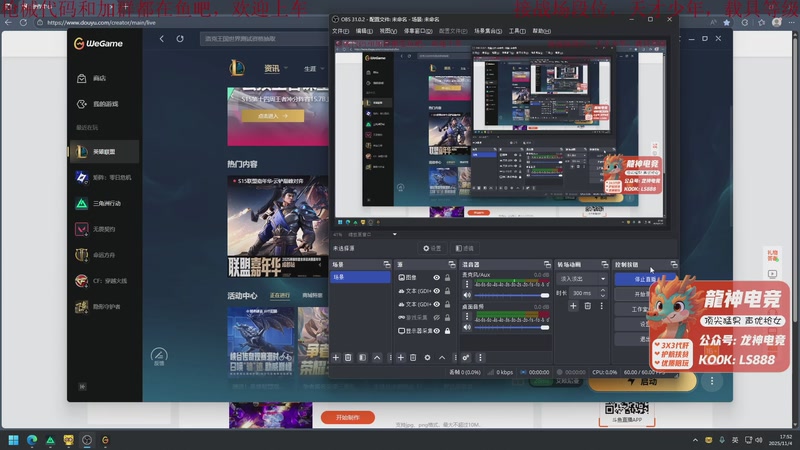
Task: Open the Windows Start menu
Action: click(x=13, y=440)
